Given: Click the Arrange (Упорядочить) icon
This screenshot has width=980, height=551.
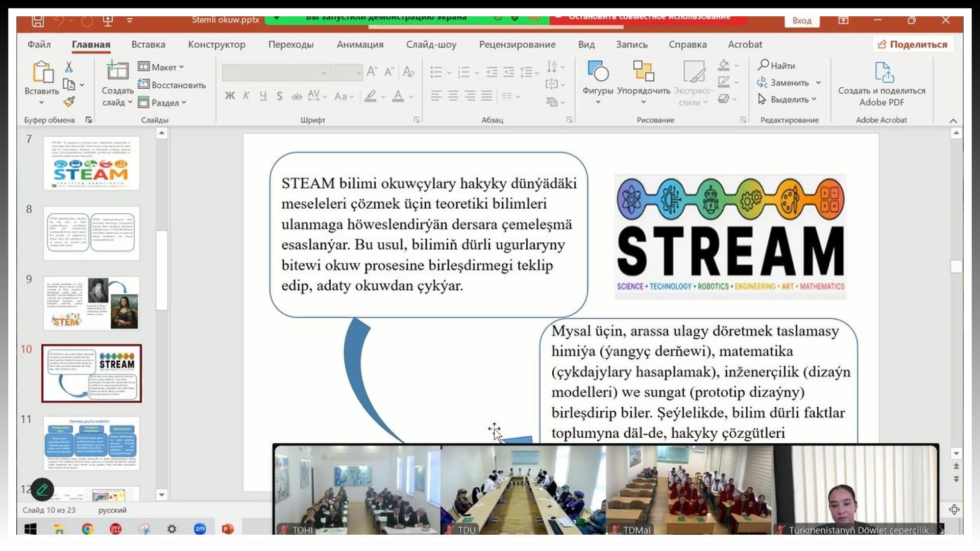Looking at the screenshot, I should coord(643,72).
